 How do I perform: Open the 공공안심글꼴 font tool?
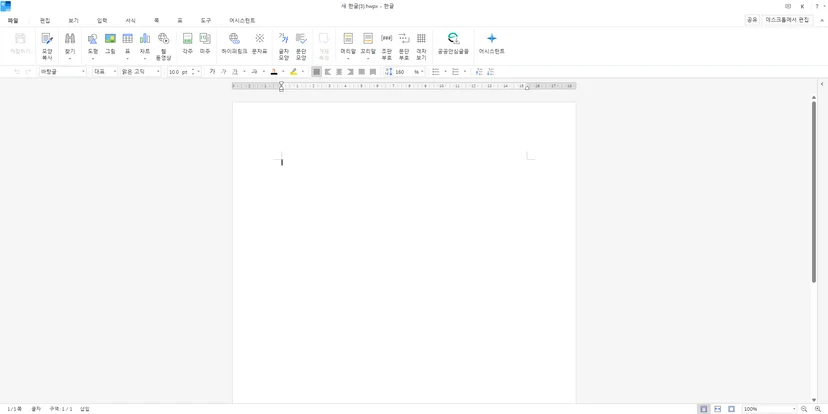[x=453, y=44]
